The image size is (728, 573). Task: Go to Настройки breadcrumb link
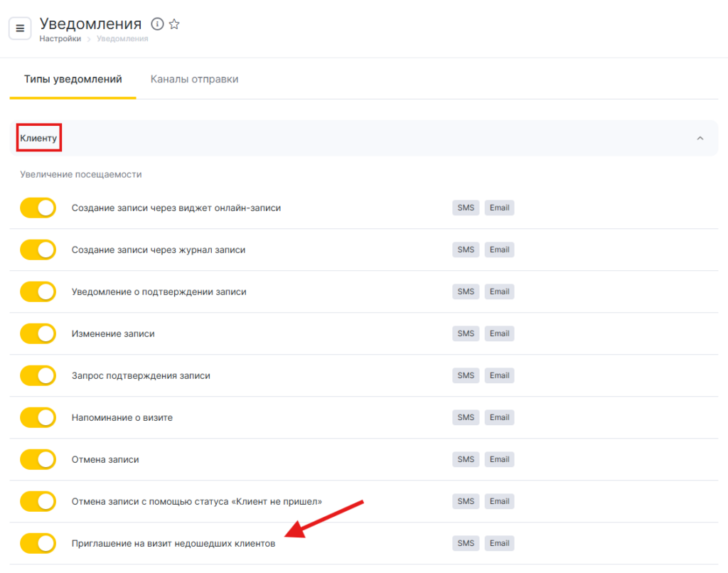pyautogui.click(x=60, y=39)
